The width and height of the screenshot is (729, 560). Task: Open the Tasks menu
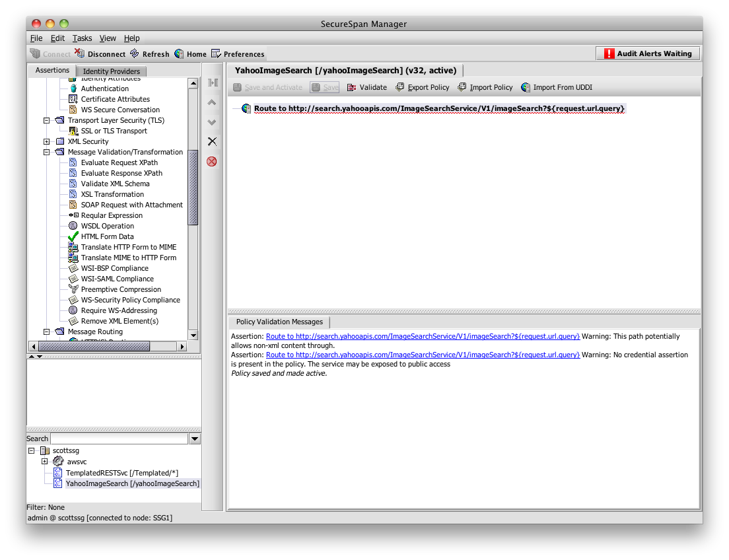tap(83, 38)
